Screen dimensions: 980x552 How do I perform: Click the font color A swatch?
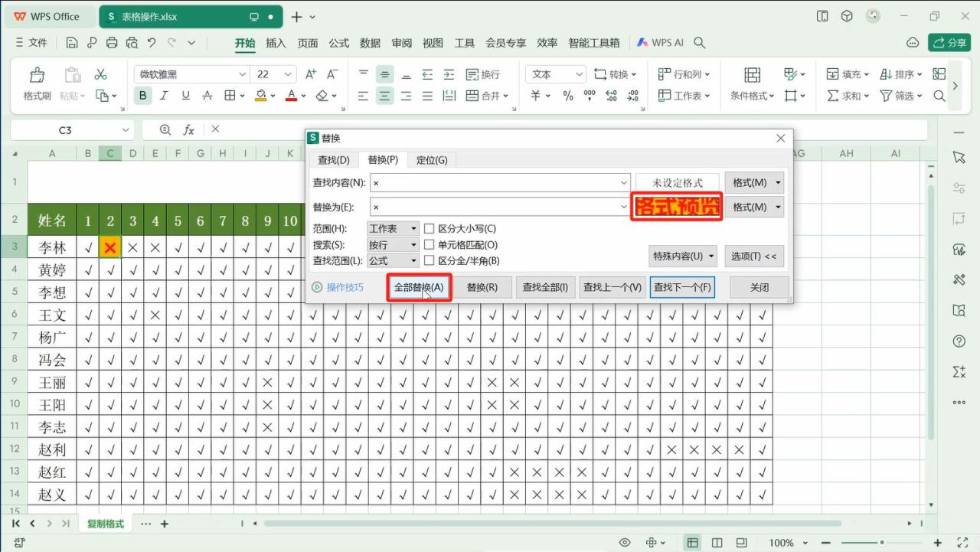(291, 96)
